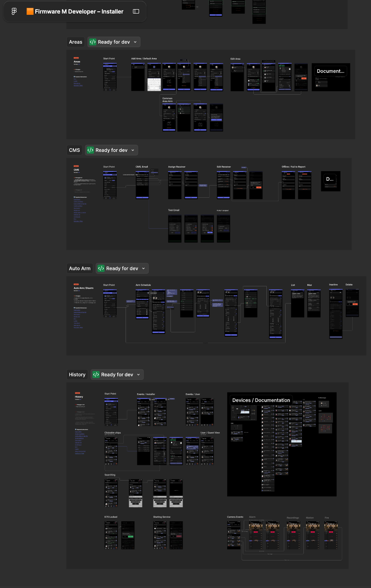Select the Events / Installer frame label

pos(146,394)
